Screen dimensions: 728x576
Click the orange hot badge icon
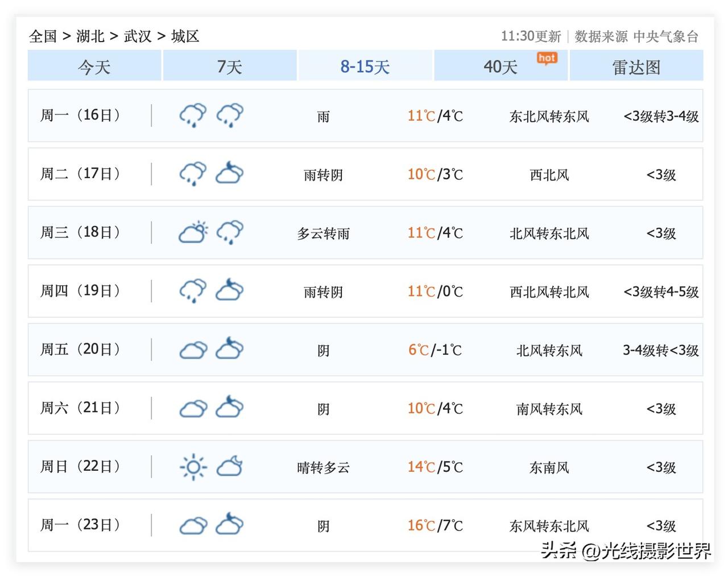547,58
